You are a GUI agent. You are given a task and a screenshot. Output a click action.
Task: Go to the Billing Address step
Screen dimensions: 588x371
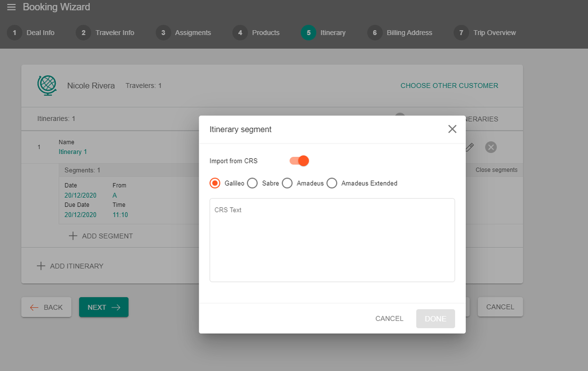pos(409,33)
